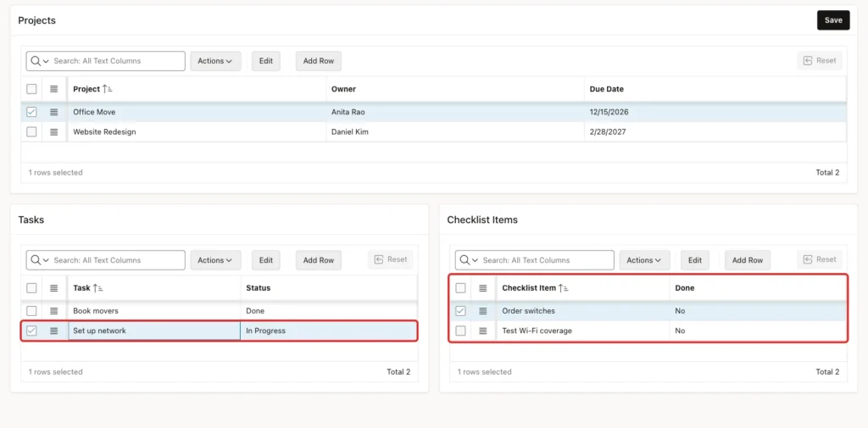Click the sort icon beside Checklist Item
The image size is (868, 428).
click(x=564, y=288)
